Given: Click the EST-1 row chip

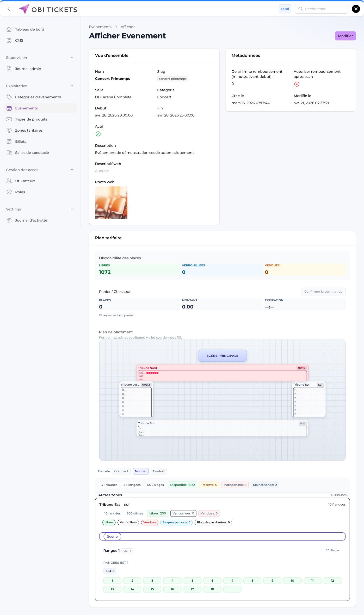Looking at the screenshot, I should (110, 571).
